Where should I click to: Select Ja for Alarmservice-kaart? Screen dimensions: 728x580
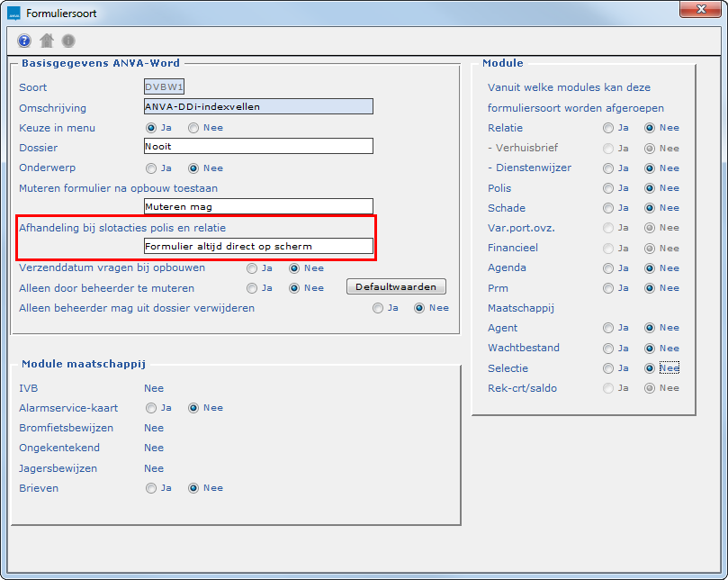coord(151,408)
